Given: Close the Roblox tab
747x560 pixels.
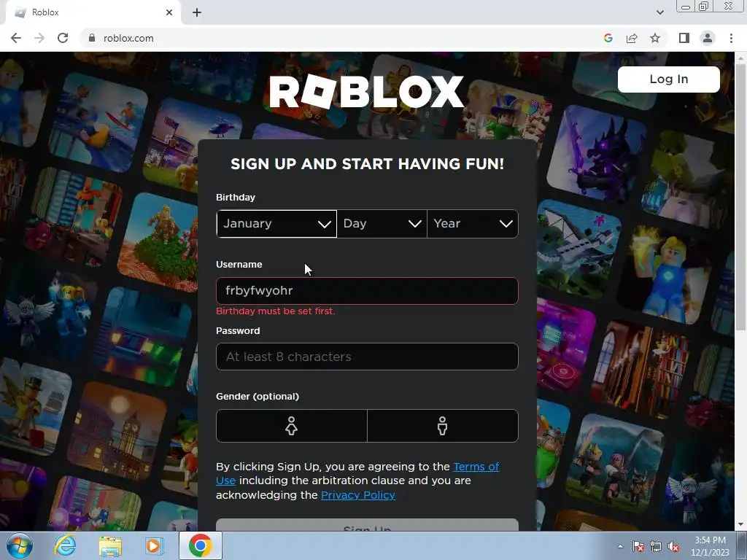Looking at the screenshot, I should [169, 12].
